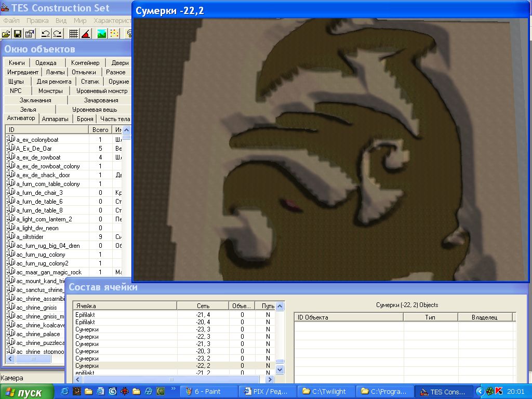The width and height of the screenshot is (532, 399).
Task: Switch to the Одежда tab
Action: point(46,63)
